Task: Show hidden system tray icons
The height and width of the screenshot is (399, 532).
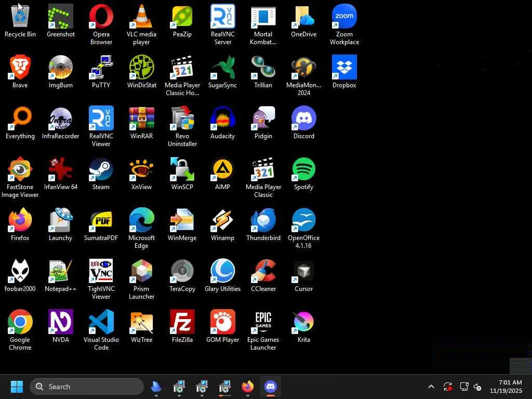Action: point(431,387)
